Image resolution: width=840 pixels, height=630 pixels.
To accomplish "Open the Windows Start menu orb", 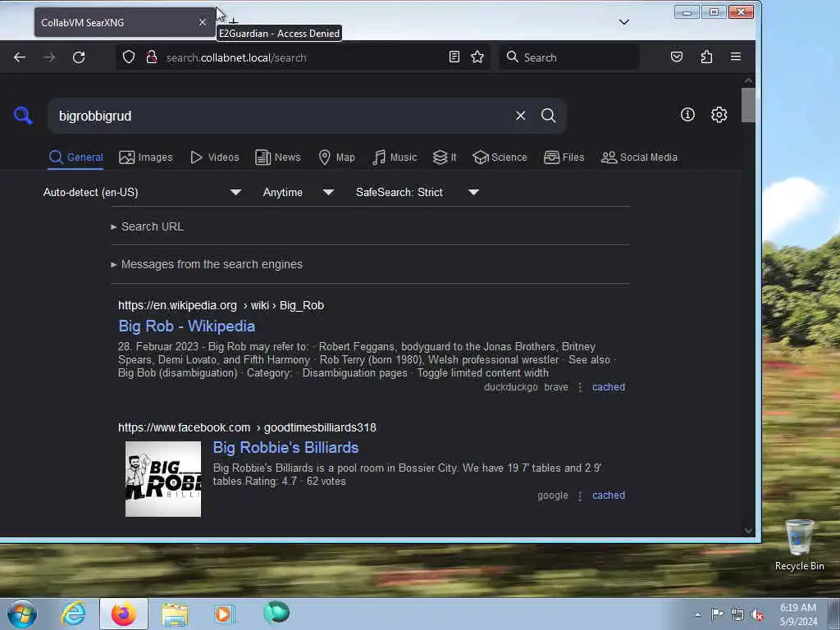I will point(22,614).
